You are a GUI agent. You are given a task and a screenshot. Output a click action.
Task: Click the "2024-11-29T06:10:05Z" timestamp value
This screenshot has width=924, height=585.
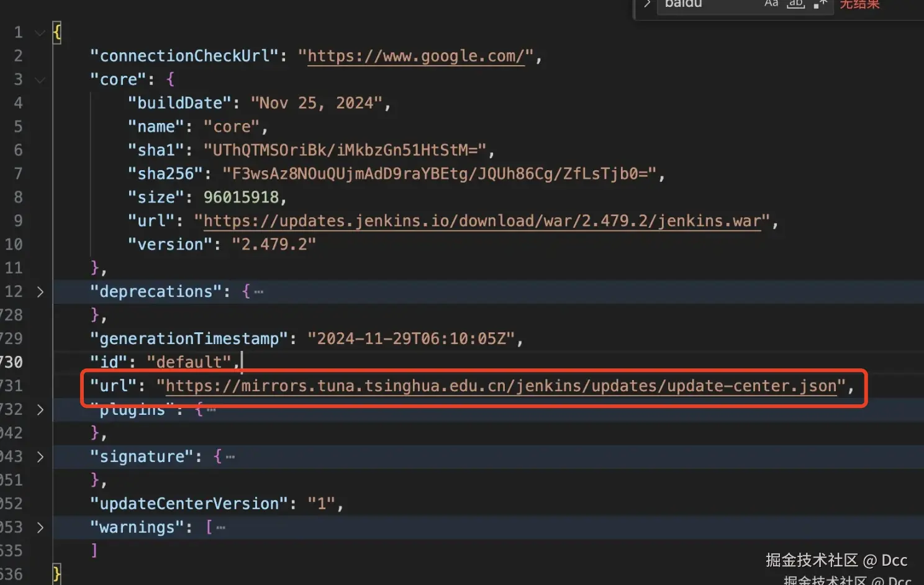click(x=411, y=339)
